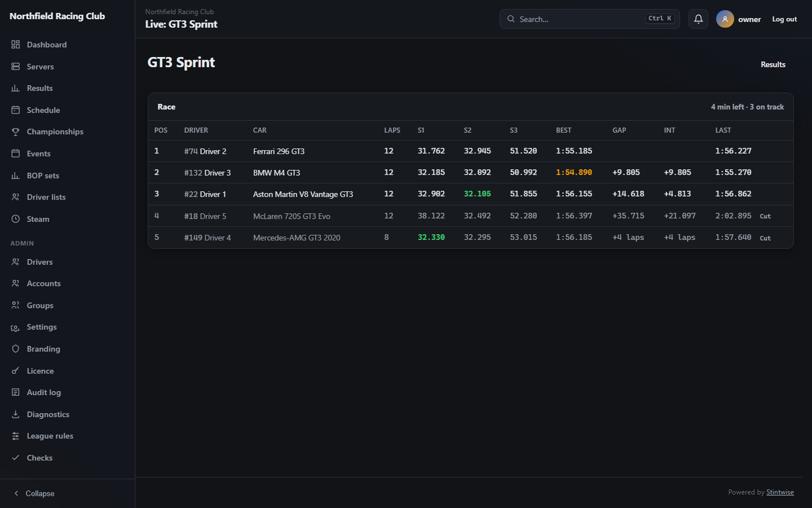Viewport: 812px width, 508px height.
Task: Click best lap 1:54.890
Action: pos(574,173)
